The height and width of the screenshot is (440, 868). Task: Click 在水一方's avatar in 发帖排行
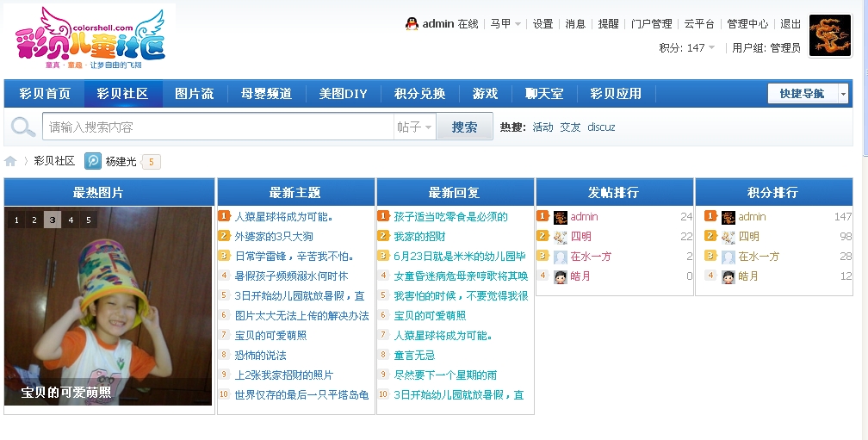pos(561,257)
